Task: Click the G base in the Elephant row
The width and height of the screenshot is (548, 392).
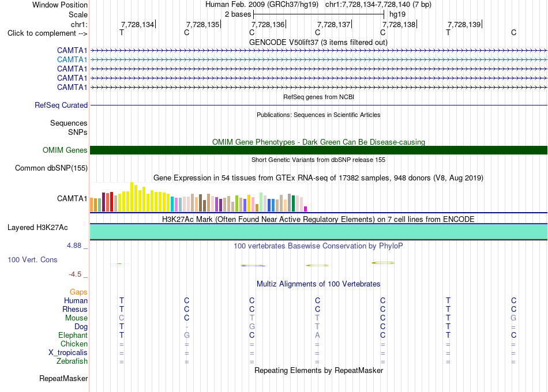Action: point(187,336)
